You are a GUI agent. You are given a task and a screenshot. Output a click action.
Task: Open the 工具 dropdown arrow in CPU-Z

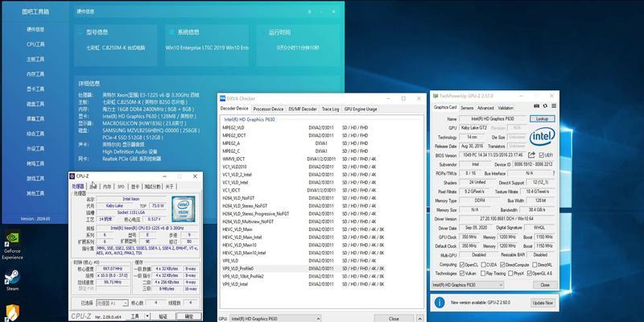[x=147, y=316]
